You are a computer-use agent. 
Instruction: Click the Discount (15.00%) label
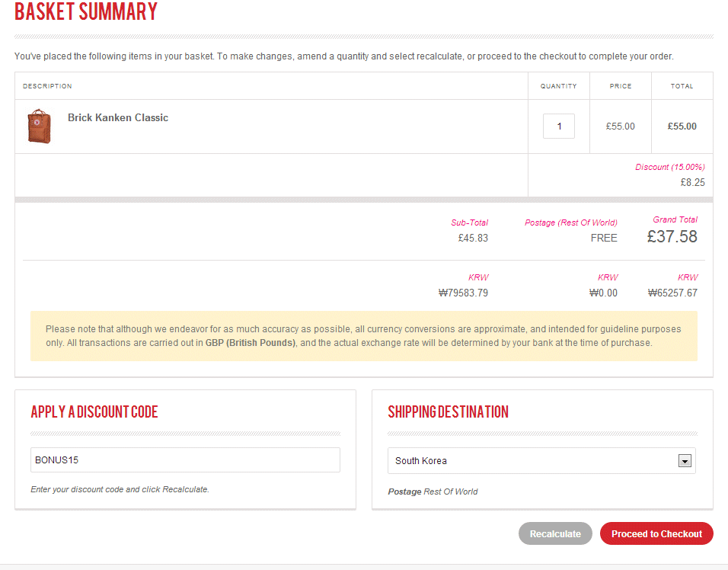pyautogui.click(x=670, y=167)
